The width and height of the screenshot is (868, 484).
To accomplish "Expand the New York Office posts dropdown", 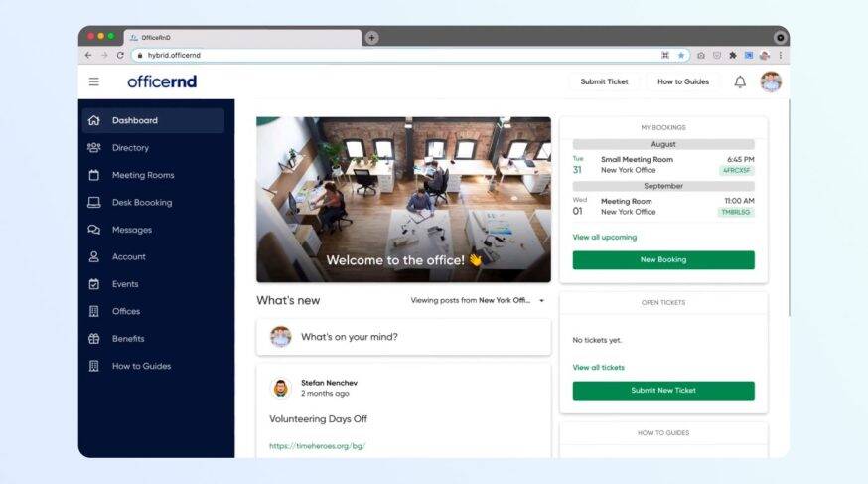I will (542, 300).
